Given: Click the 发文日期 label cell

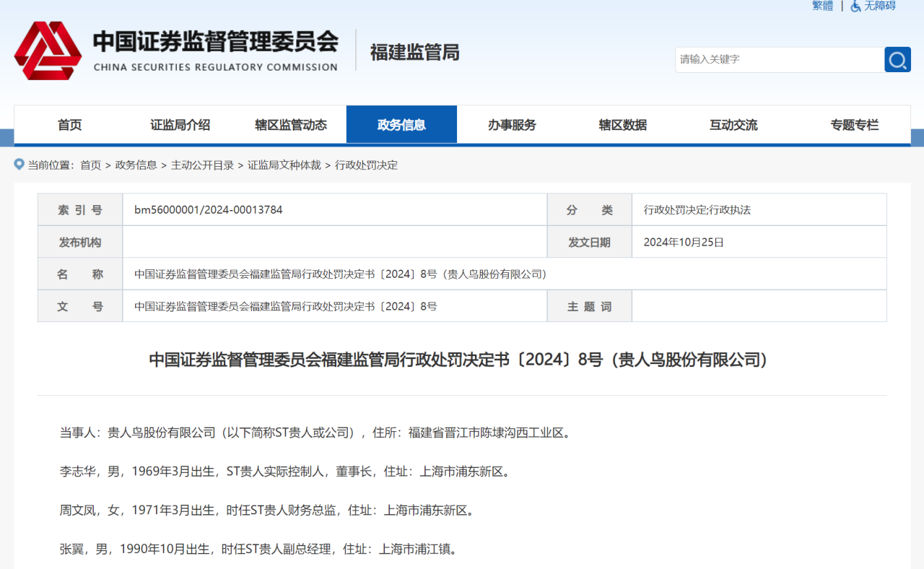Looking at the screenshot, I should [589, 243].
